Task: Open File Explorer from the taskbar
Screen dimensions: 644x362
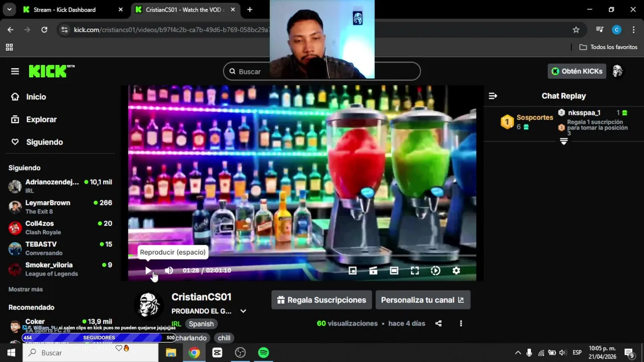Action: click(x=171, y=353)
